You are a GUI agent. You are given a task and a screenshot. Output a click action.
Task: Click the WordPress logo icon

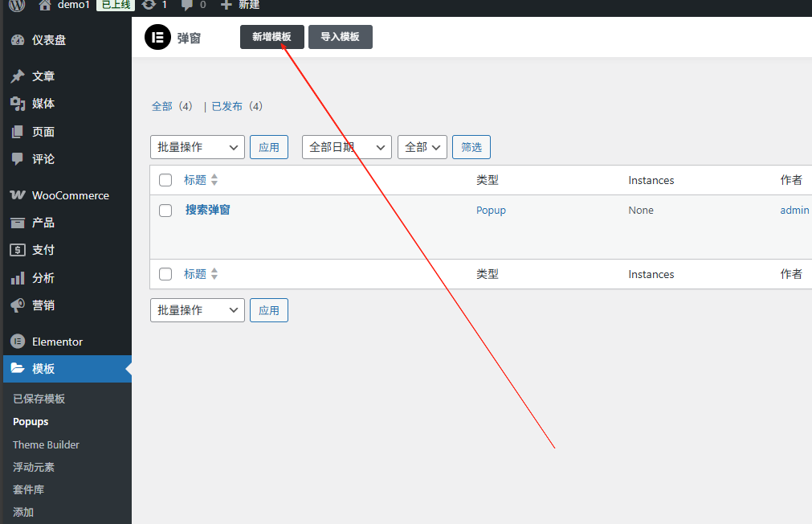point(17,5)
